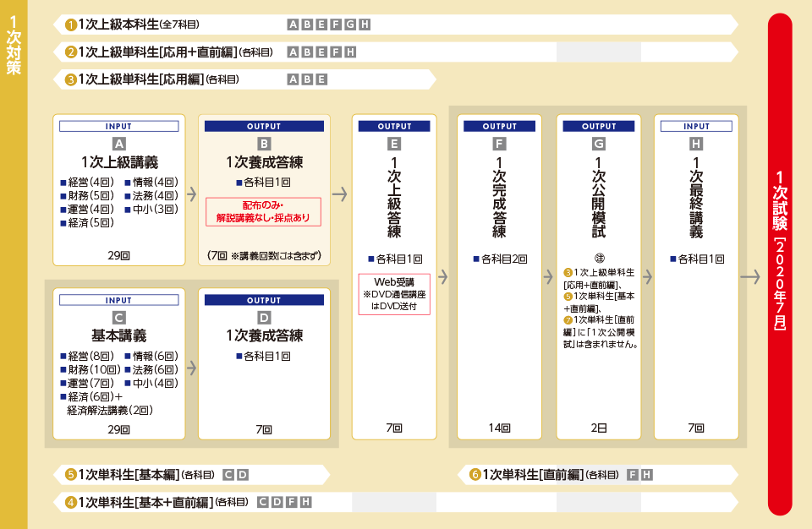Click the A badge in the 1次上級講義 card
This screenshot has height=529, width=812.
click(119, 144)
